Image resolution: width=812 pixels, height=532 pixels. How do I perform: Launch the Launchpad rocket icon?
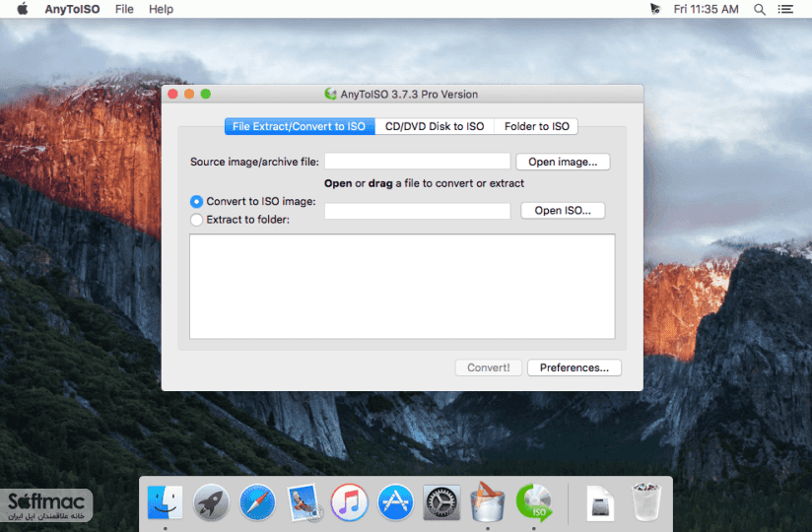pyautogui.click(x=211, y=502)
